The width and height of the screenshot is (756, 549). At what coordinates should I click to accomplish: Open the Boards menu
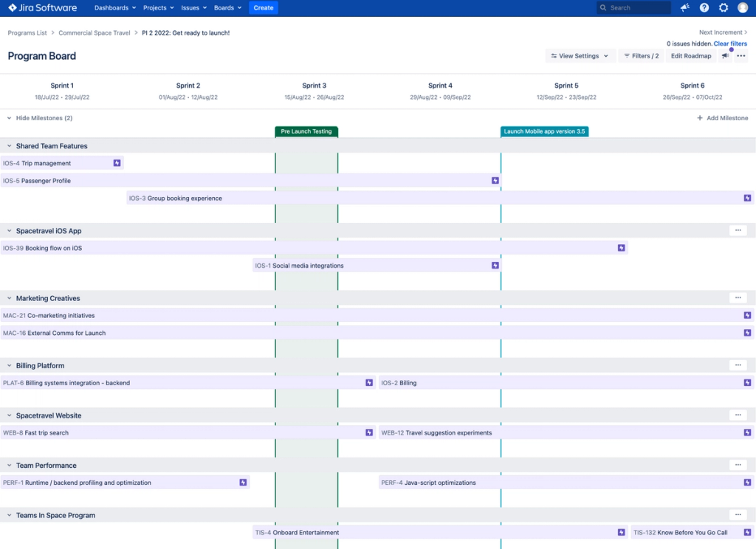[x=227, y=8]
